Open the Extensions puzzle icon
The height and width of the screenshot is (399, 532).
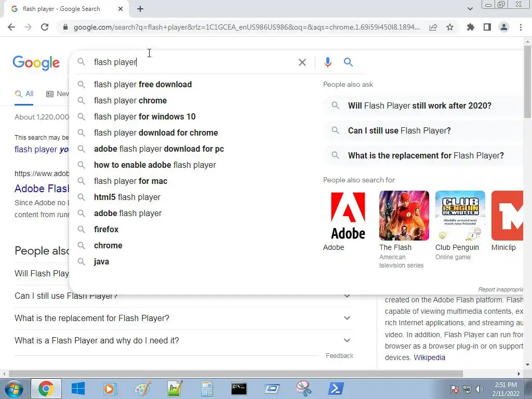(x=471, y=27)
